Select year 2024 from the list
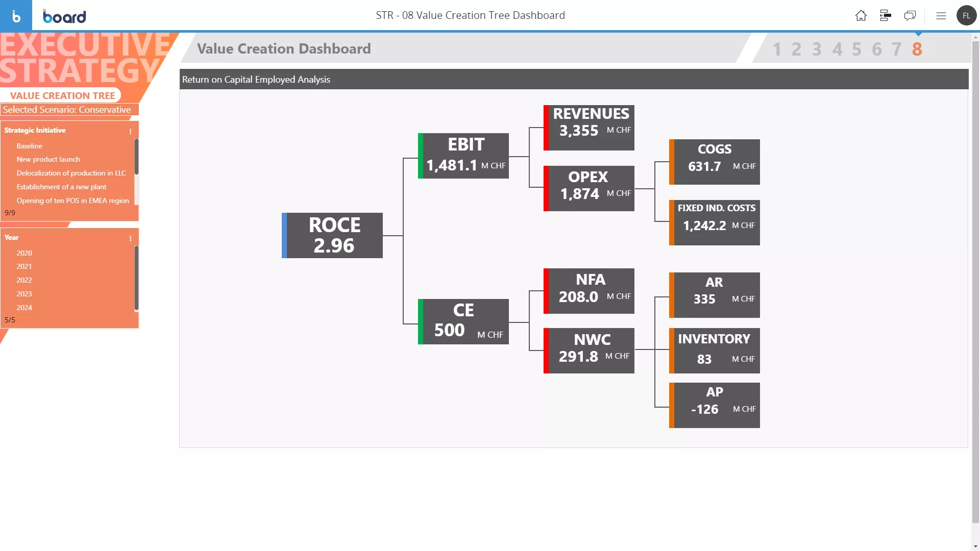 25,308
